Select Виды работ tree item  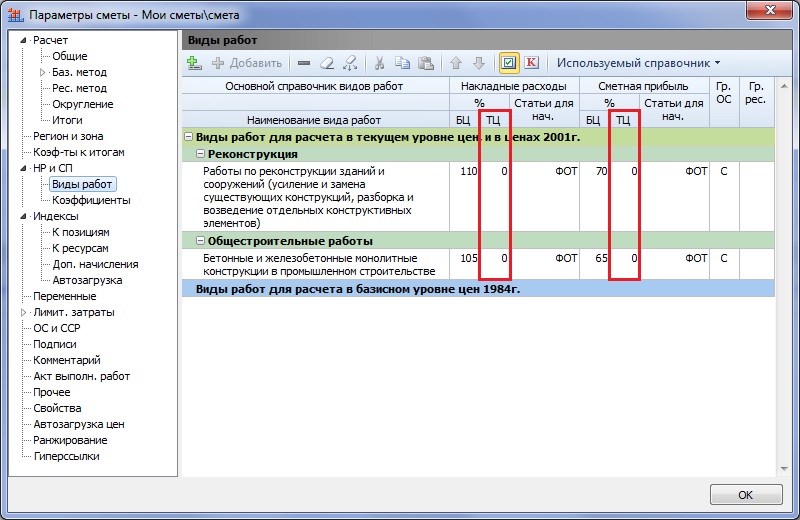(x=83, y=184)
